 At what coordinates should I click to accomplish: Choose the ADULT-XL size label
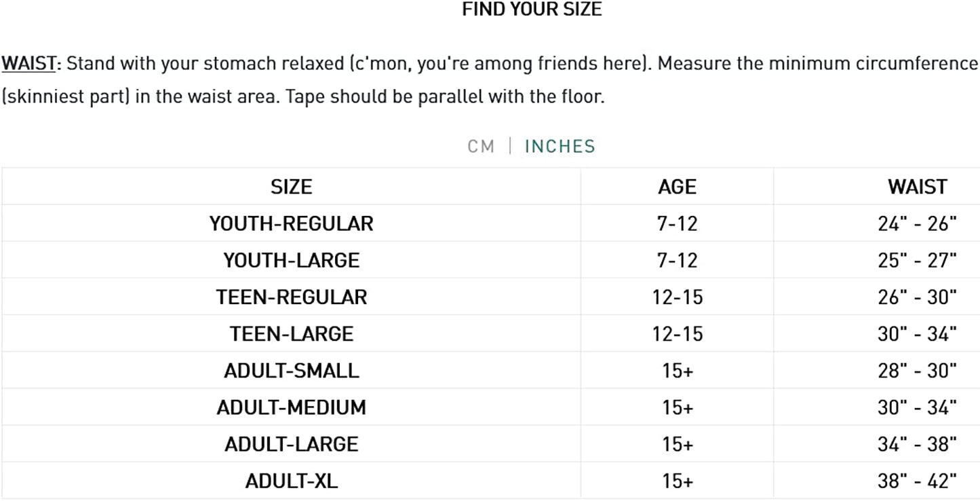click(291, 481)
